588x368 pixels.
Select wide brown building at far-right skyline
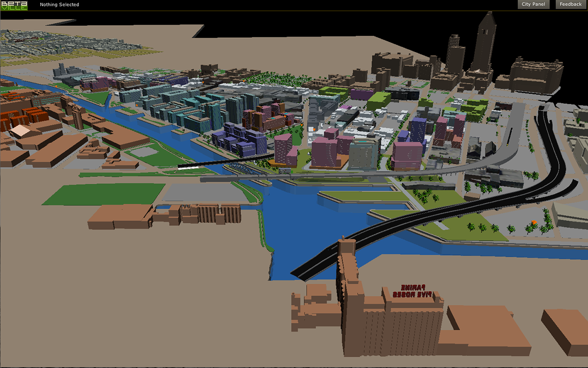tap(534, 74)
